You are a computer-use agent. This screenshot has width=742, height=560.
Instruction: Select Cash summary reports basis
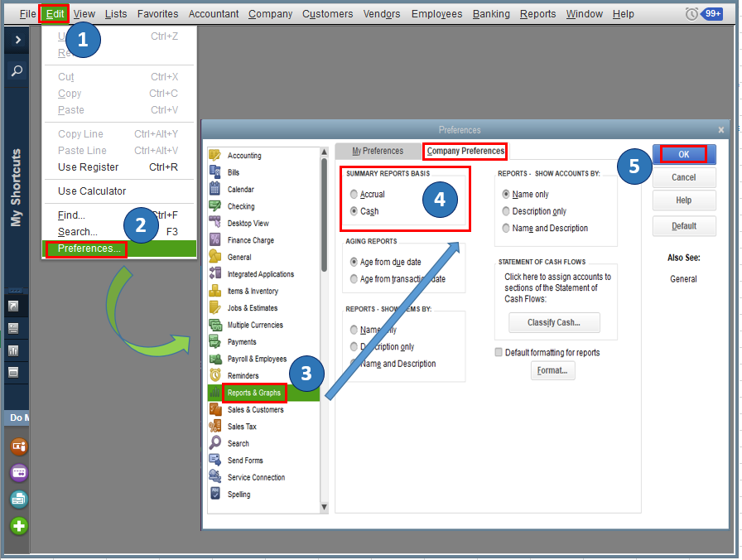pos(364,211)
